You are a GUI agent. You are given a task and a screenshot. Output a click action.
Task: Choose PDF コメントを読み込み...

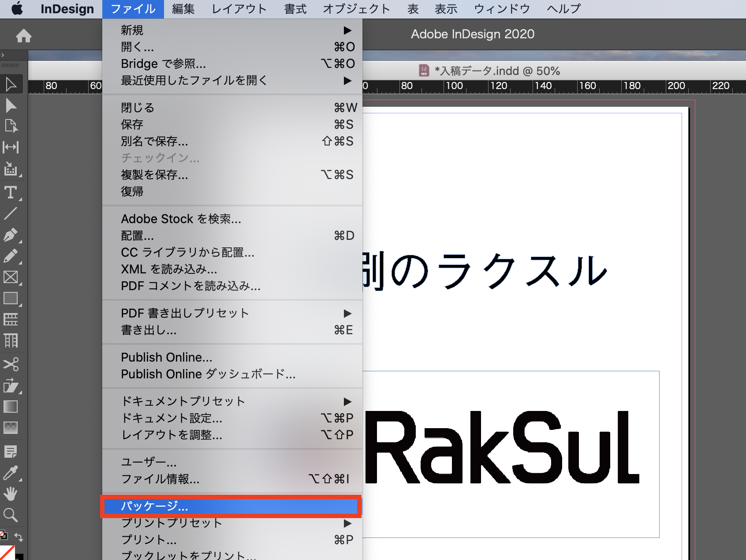(232, 286)
